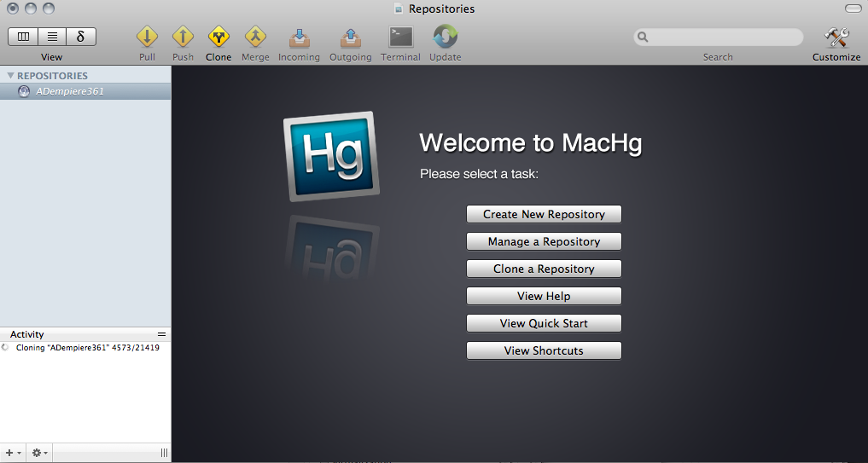The width and height of the screenshot is (868, 463).
Task: Switch to the differences delta view button
Action: pyautogui.click(x=81, y=37)
